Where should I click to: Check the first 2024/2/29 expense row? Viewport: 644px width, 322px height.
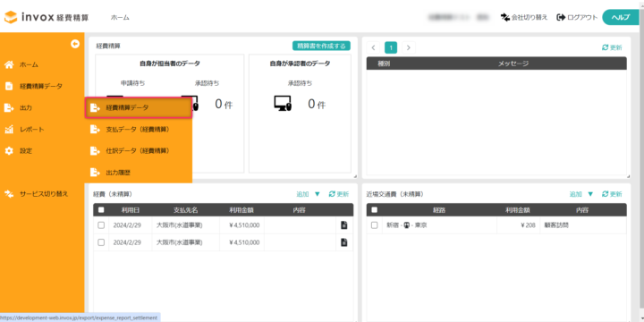[101, 225]
